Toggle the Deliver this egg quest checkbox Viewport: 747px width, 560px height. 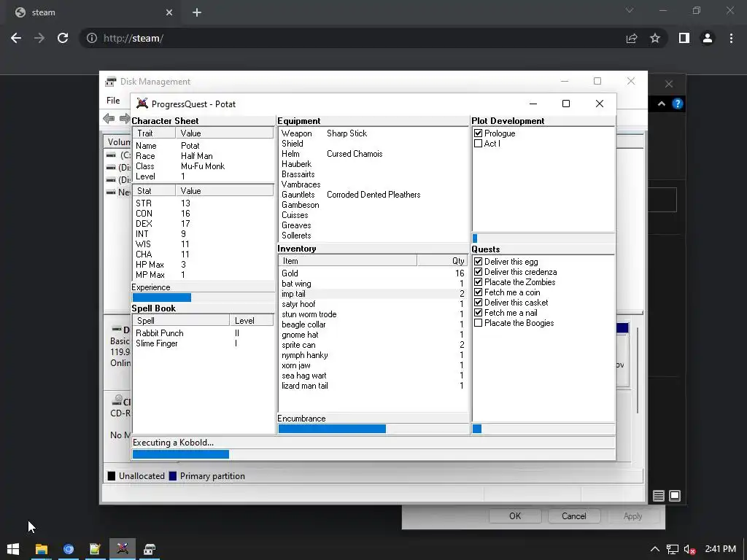(479, 262)
